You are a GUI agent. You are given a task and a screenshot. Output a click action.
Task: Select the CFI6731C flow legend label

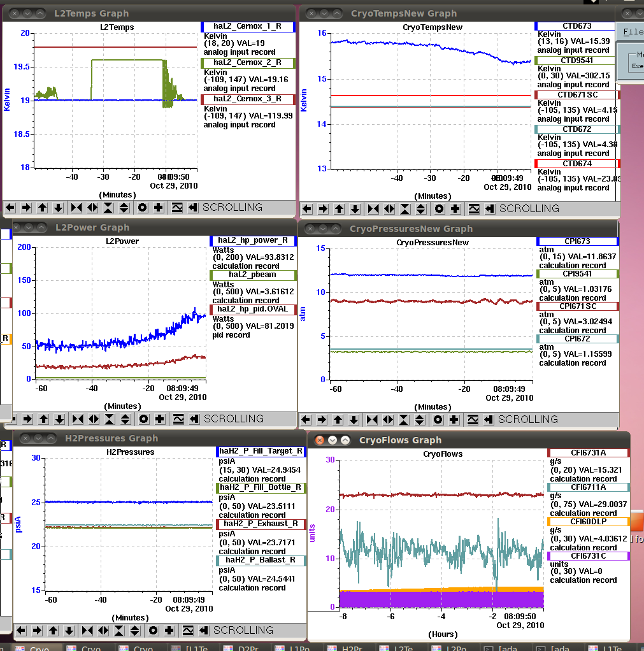pos(589,556)
